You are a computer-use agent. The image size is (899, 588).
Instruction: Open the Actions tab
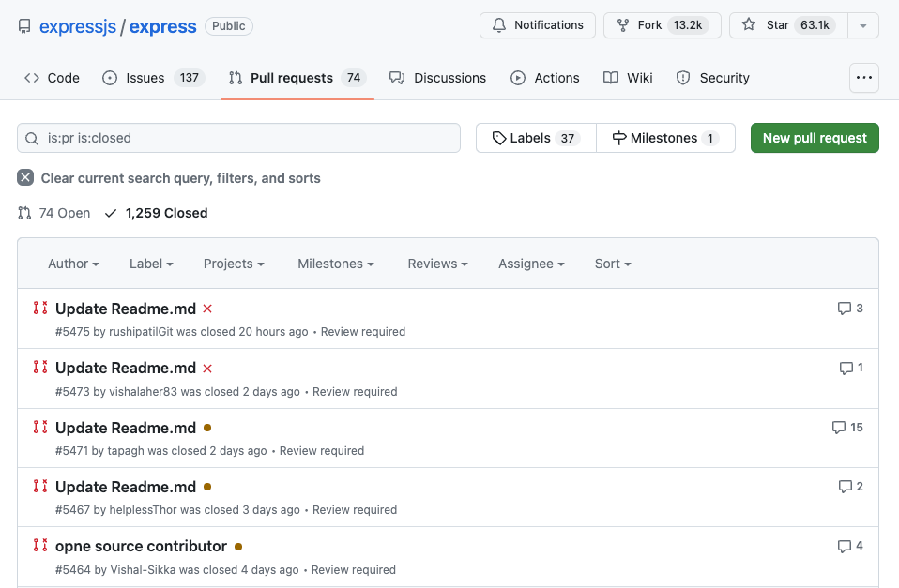click(x=544, y=78)
